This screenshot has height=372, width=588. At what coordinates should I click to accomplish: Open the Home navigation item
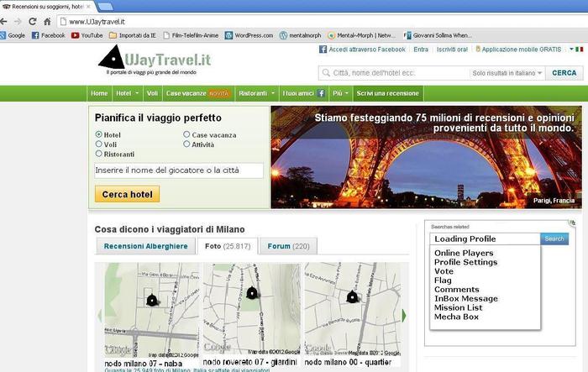pos(99,93)
